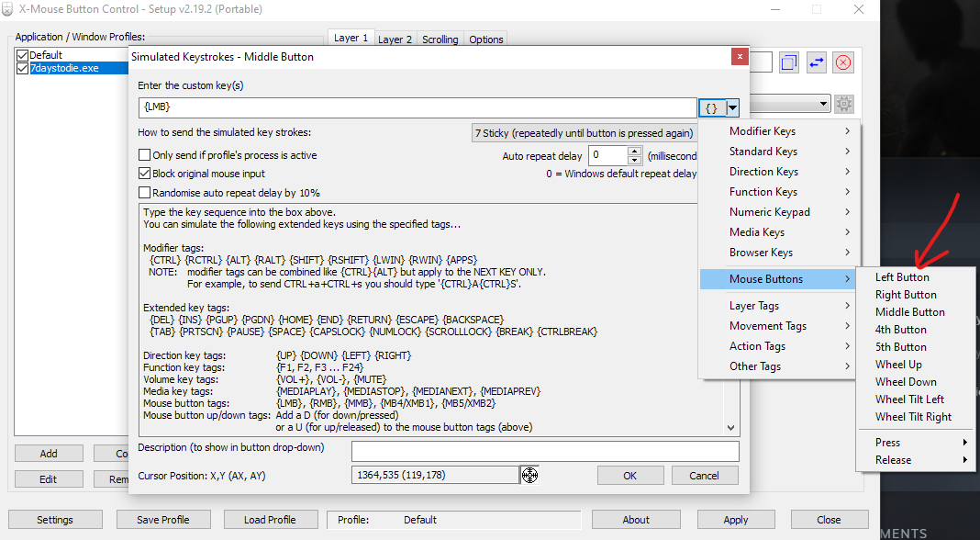Image resolution: width=980 pixels, height=540 pixels.
Task: Expand the Browser Keys submenu
Action: coord(780,253)
